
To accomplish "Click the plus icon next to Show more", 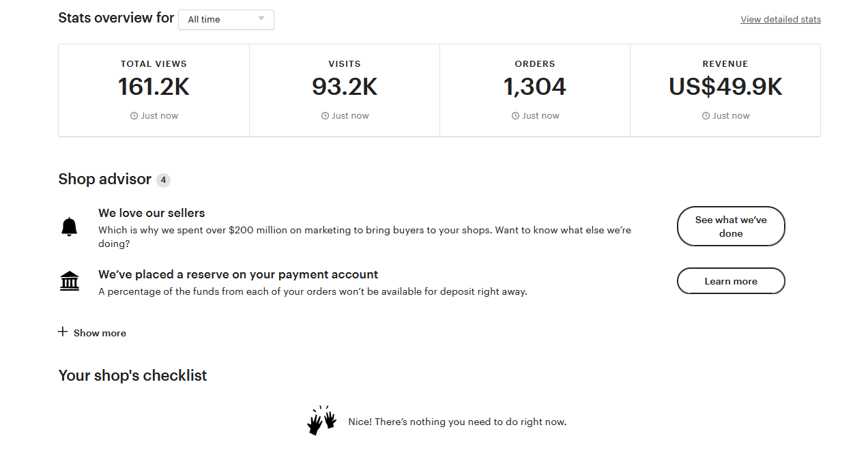I will click(63, 332).
